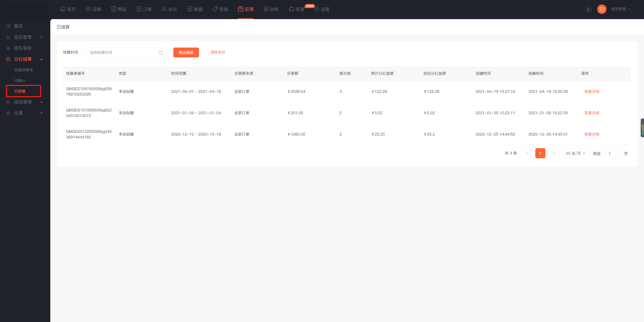Image resolution: width=644 pixels, height=322 pixels.
Task: View details of order QMGD2012250000bg244
Action: (x=592, y=134)
